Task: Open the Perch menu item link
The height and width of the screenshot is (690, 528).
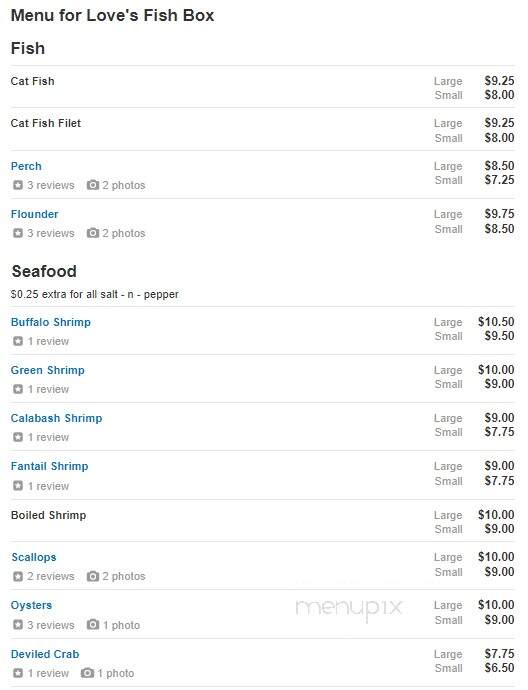Action: 26,166
